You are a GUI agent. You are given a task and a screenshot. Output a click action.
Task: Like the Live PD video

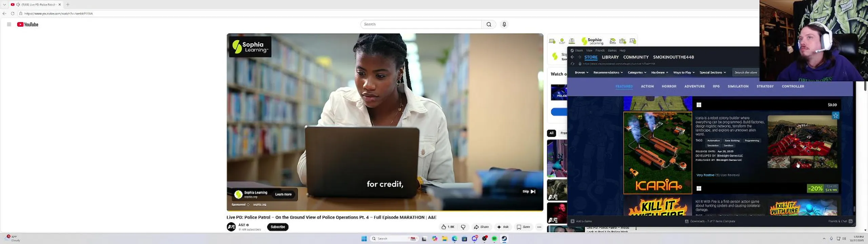pos(448,227)
